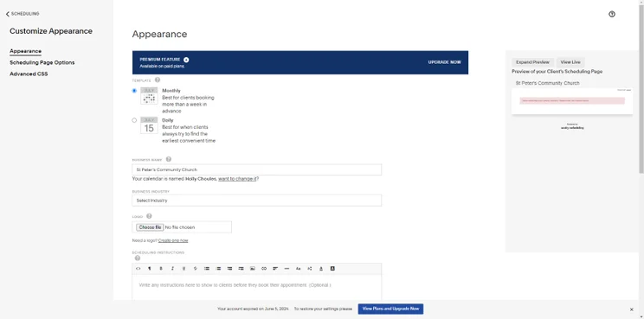Go back to Scheduling
644x319 pixels.
click(23, 14)
